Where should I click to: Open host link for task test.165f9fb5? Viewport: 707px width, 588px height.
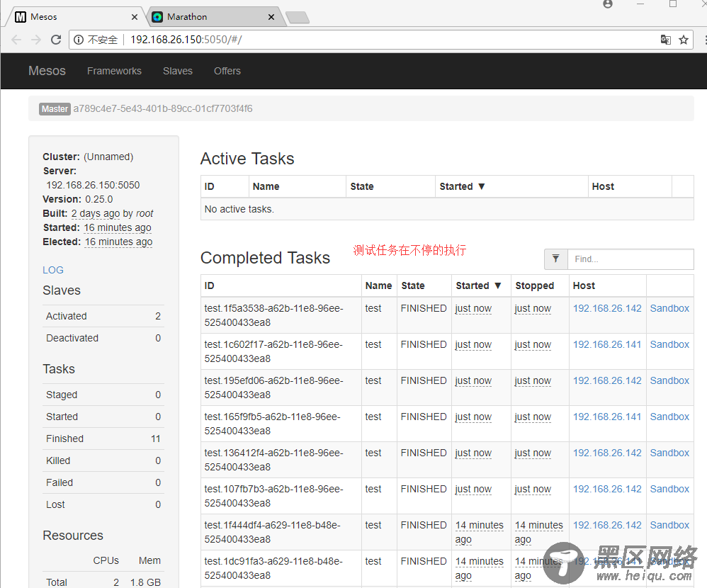(607, 417)
